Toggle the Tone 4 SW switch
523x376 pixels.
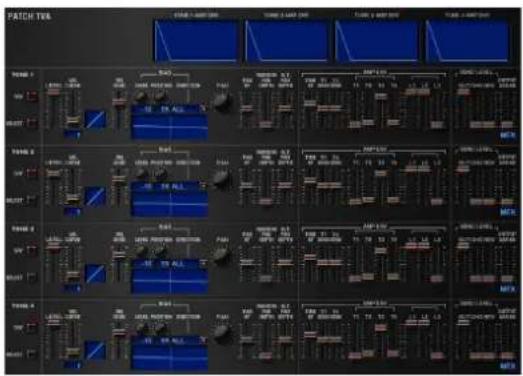point(32,327)
